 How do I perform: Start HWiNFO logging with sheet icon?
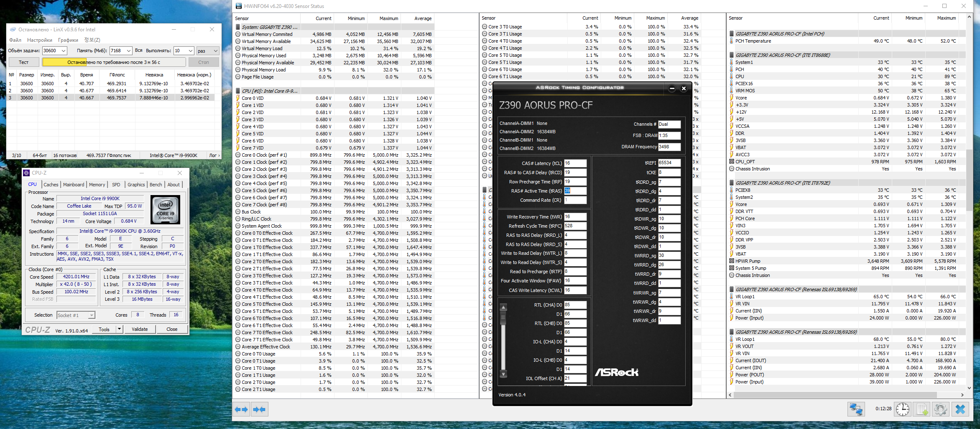[x=922, y=409]
